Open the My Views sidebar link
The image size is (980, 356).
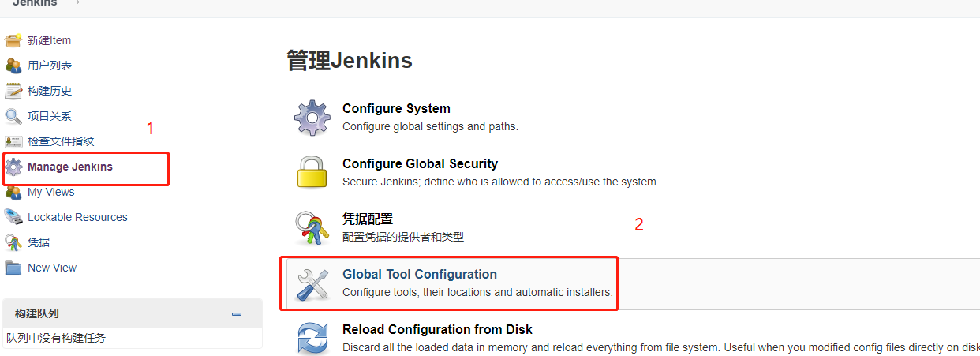pos(51,192)
